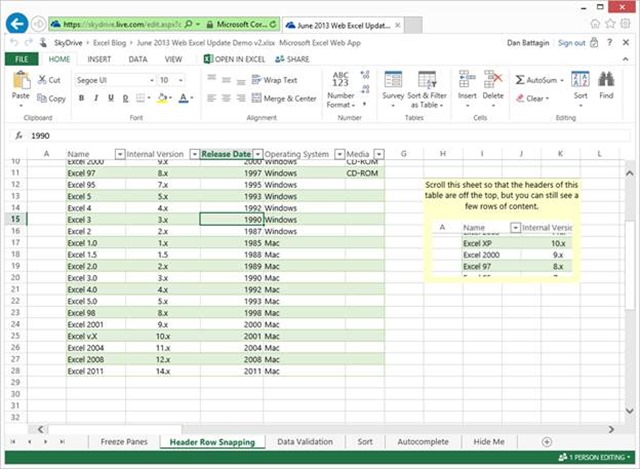Toggle Bold formatting button
Screen dimensions: 640x469
point(82,98)
